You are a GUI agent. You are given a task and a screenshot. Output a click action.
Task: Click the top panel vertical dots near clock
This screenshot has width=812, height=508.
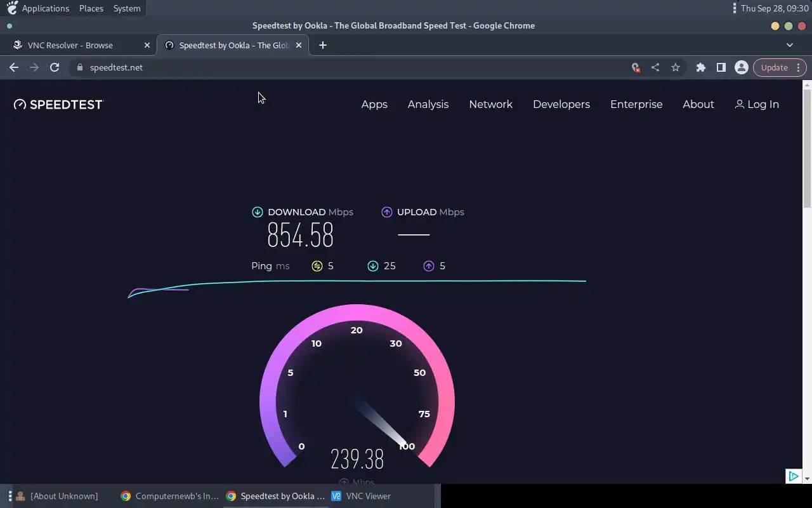point(735,8)
